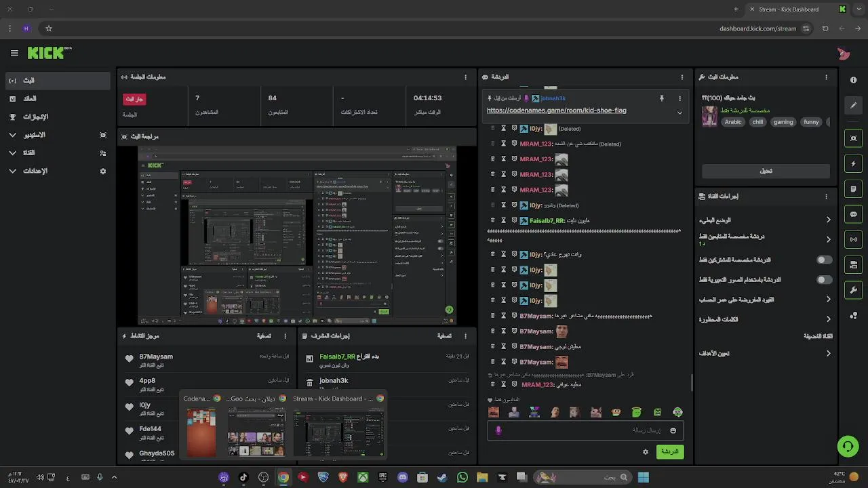This screenshot has width=868, height=488.
Task: Select the chat bubble icon in right rail
Action: [x=853, y=214]
